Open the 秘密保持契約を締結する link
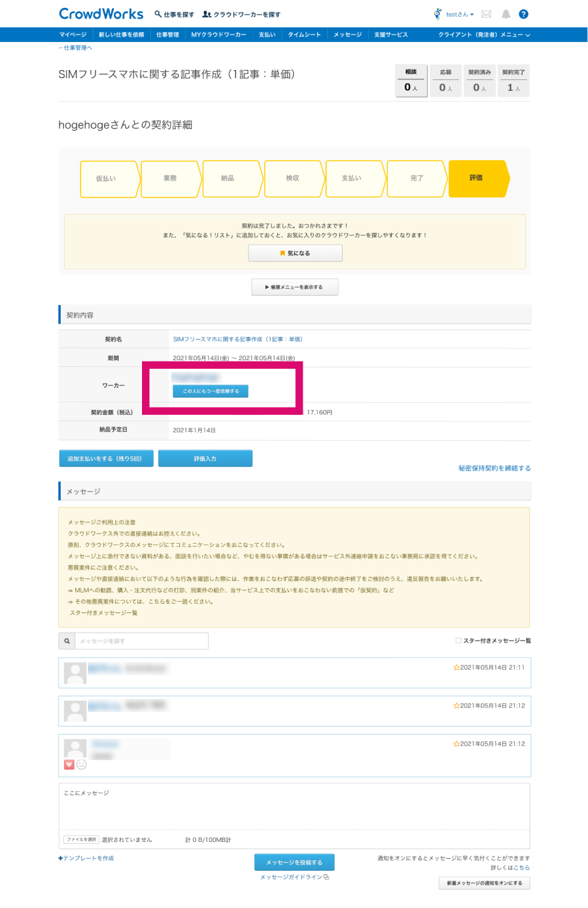 pos(494,468)
